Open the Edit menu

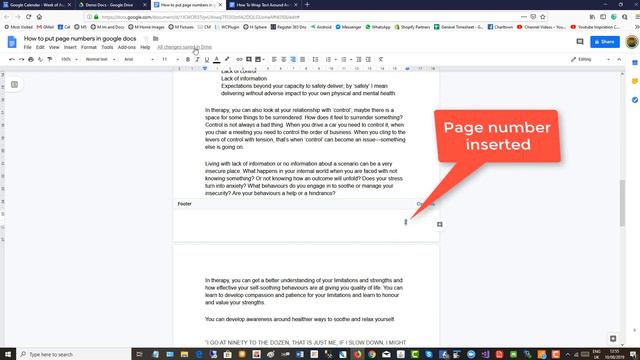[x=40, y=47]
